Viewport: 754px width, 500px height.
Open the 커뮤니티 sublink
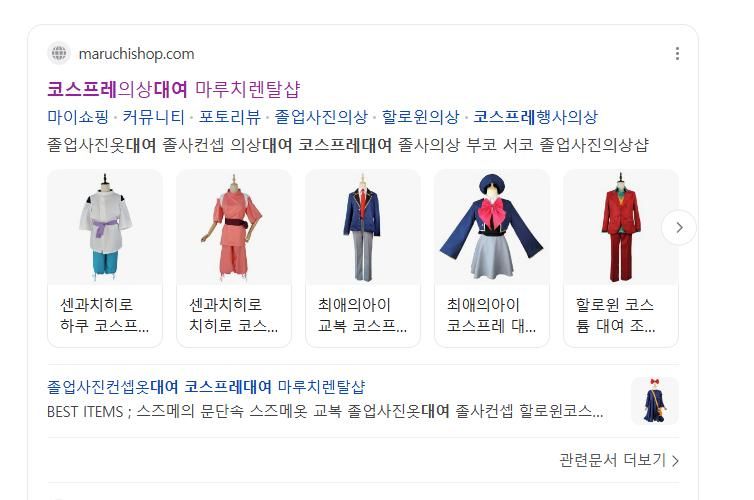pos(153,117)
